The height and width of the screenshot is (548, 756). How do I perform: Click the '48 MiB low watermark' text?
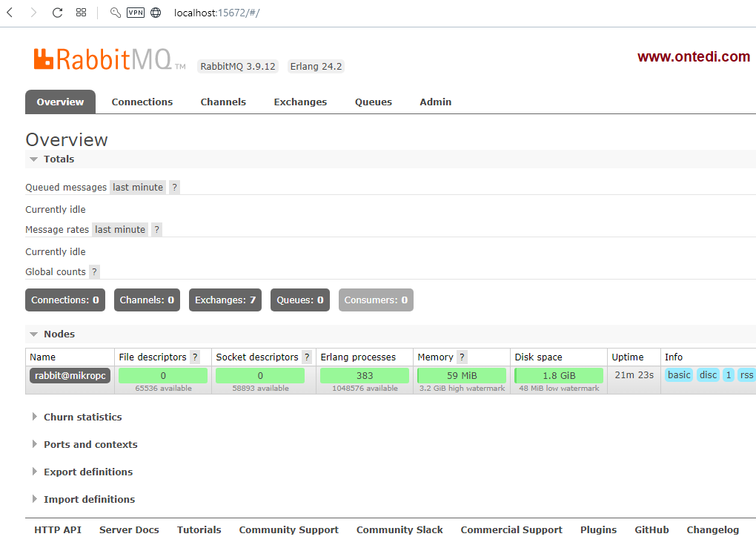[560, 389]
